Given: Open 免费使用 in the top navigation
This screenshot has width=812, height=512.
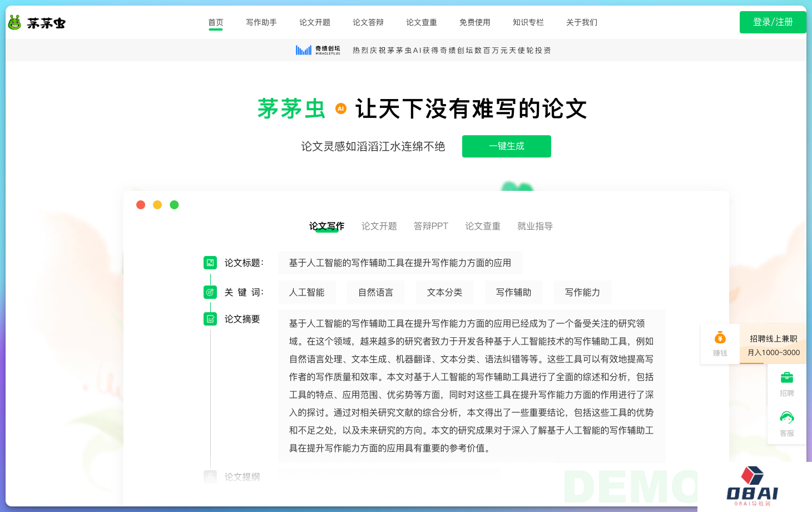Looking at the screenshot, I should click(475, 22).
